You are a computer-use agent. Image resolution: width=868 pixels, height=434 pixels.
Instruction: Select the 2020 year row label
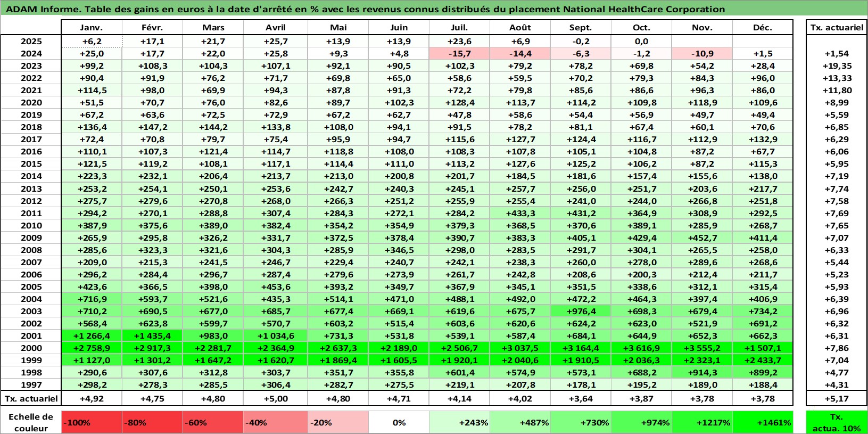click(31, 102)
